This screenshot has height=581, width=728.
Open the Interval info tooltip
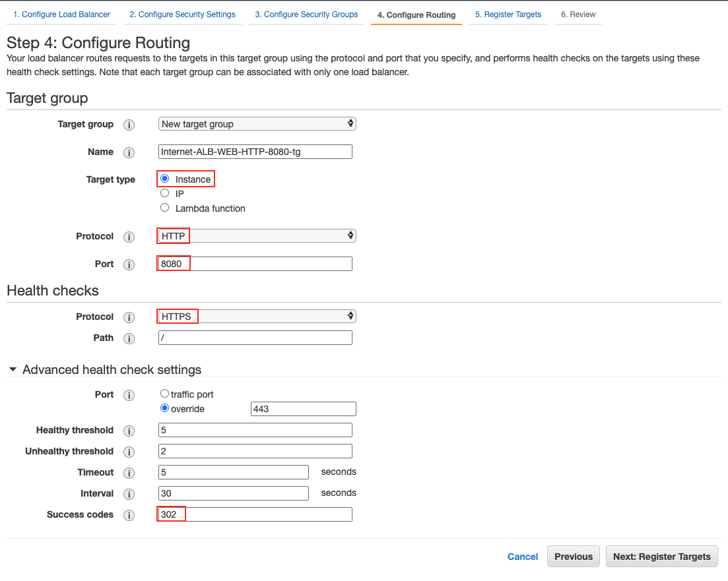[x=129, y=494]
